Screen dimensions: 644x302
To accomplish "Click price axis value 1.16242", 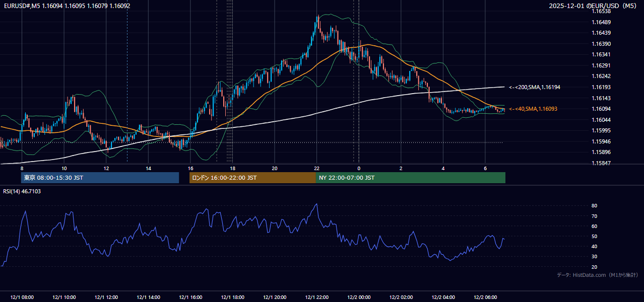I will click(601, 76).
